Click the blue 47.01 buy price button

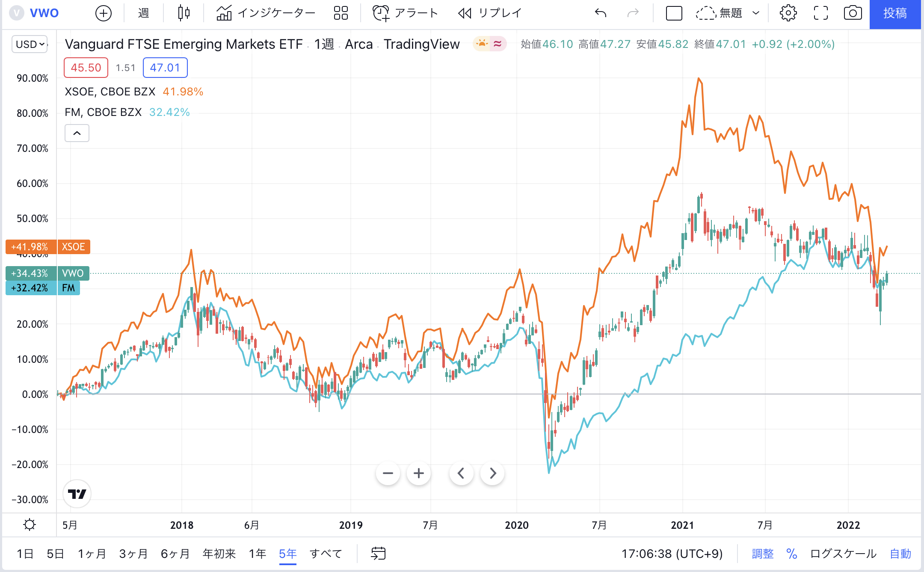165,68
